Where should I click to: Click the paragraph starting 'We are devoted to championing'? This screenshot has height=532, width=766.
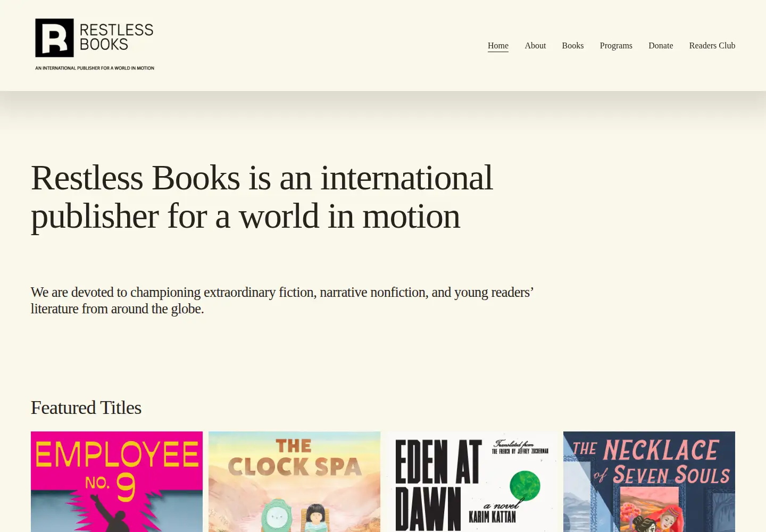(282, 301)
